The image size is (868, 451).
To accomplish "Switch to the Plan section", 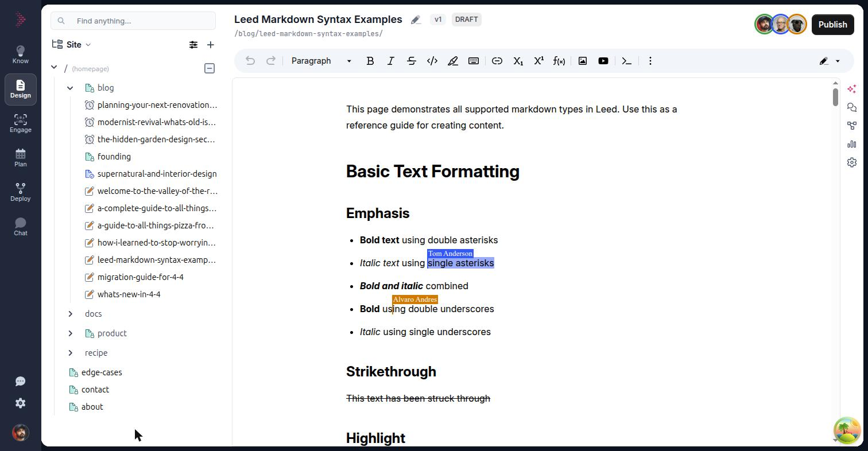I will pos(21,158).
